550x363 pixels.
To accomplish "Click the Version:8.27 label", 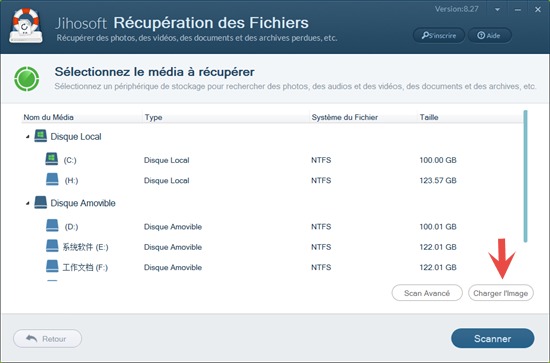I will [457, 9].
